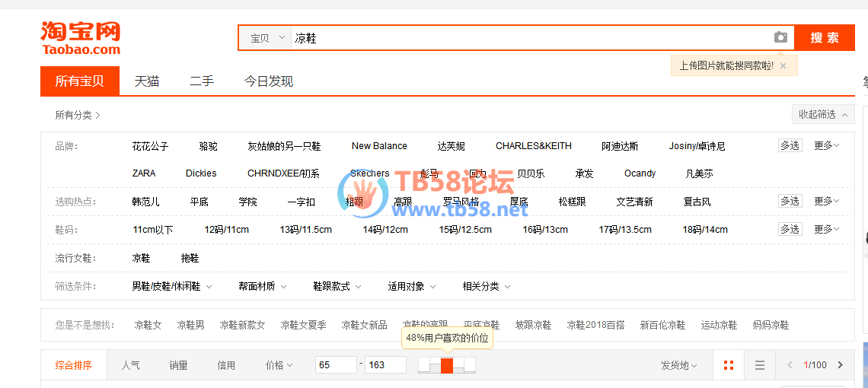Go to previous results page arrow
Screen dimensions: 868x388
[x=790, y=365]
